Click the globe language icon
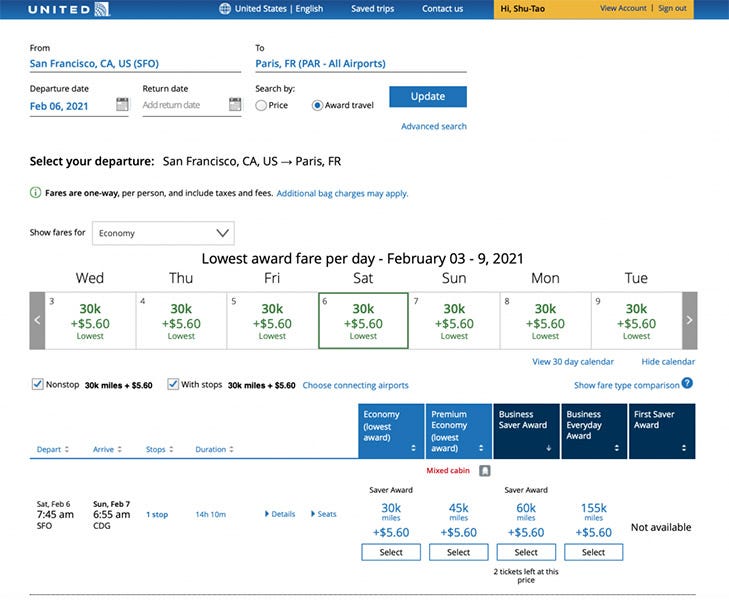Image resolution: width=729 pixels, height=600 pixels. pyautogui.click(x=225, y=9)
